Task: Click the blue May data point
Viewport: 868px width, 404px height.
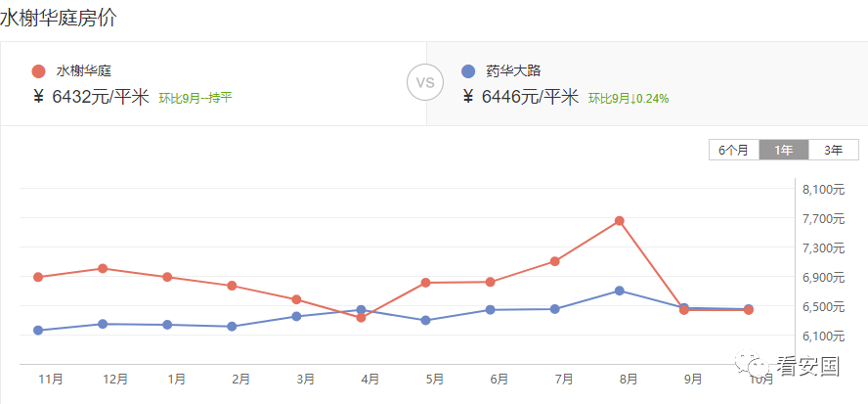Action: [426, 320]
